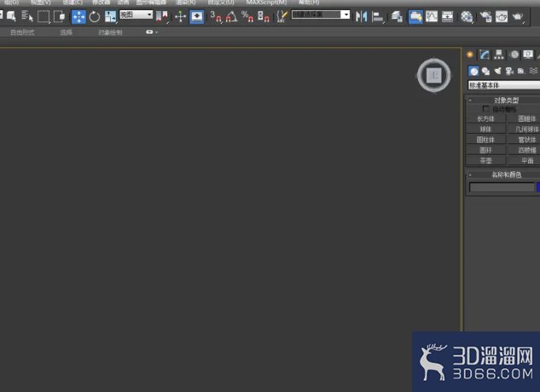
Task: Toggle the Angle Snap magnet
Action: [231, 16]
